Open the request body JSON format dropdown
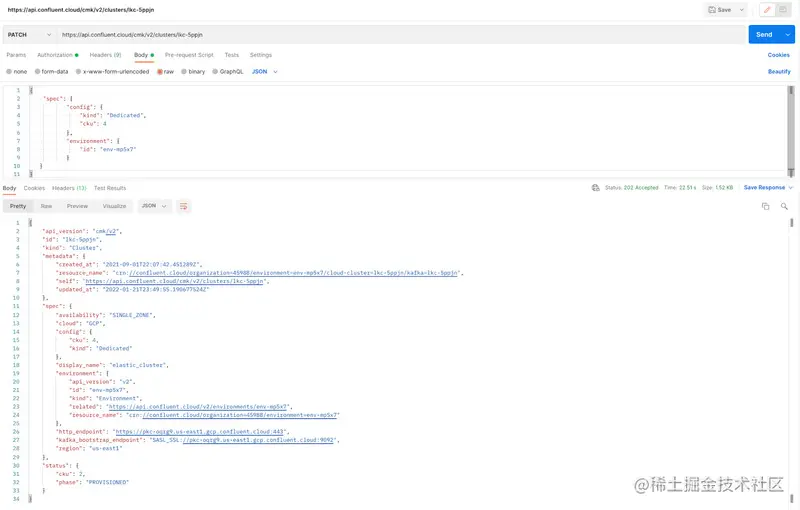Viewport: 800px width, 510px height. pos(265,72)
